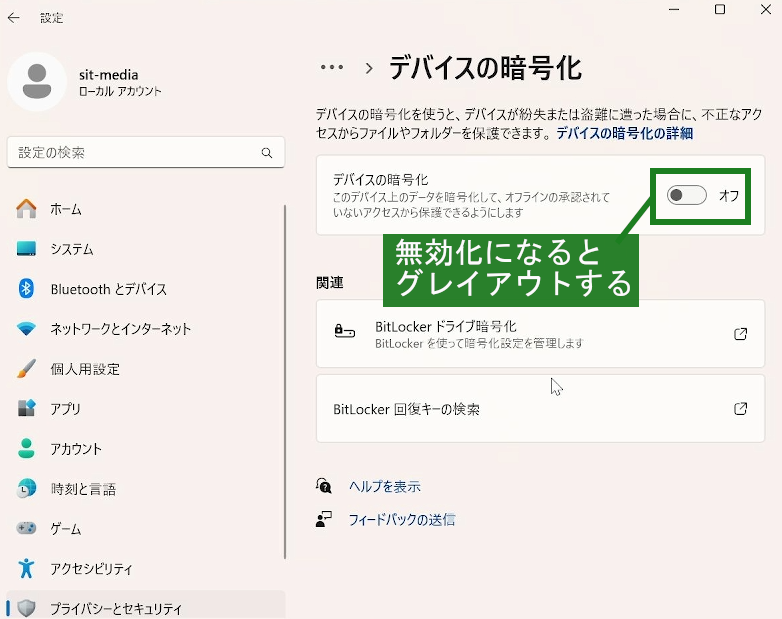Click the search magnifier icon
This screenshot has height=619, width=782.
tap(267, 153)
